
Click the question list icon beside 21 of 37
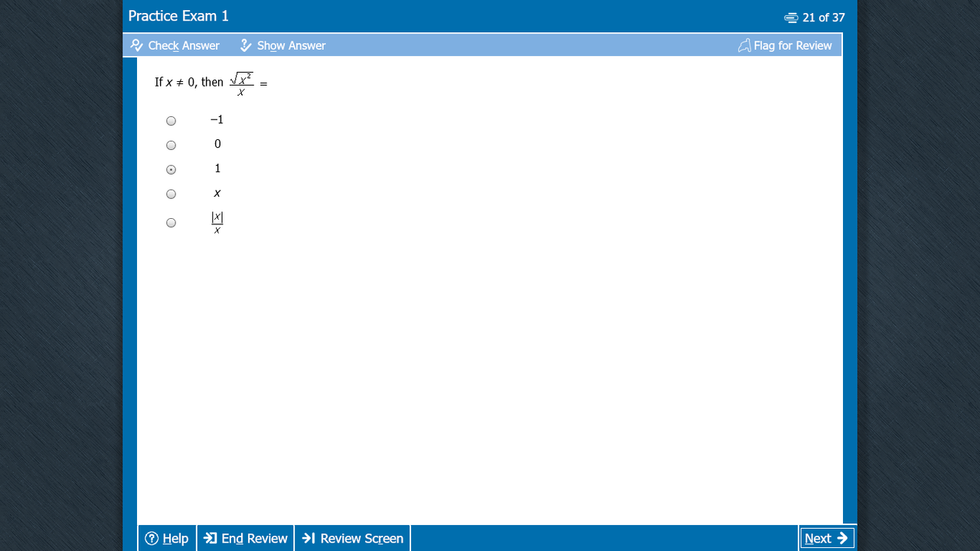(x=792, y=17)
